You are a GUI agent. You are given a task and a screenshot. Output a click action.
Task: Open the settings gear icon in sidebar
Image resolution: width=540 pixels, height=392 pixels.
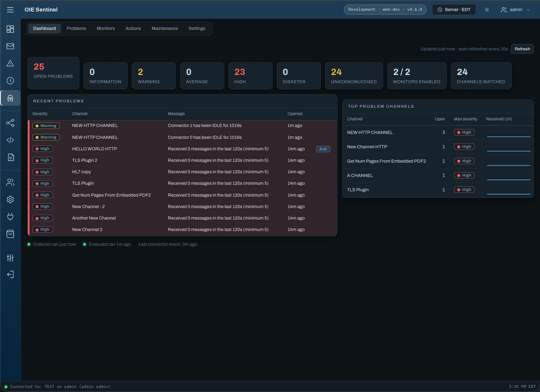pos(10,199)
